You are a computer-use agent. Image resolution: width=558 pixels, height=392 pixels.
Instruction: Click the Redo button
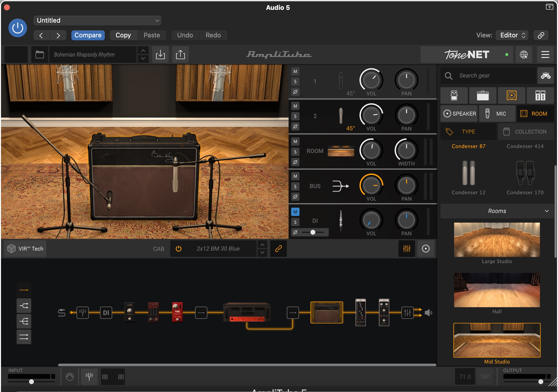213,35
